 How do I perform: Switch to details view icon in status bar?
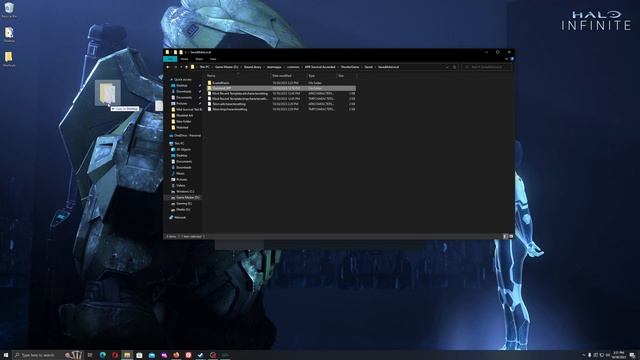coord(505,236)
